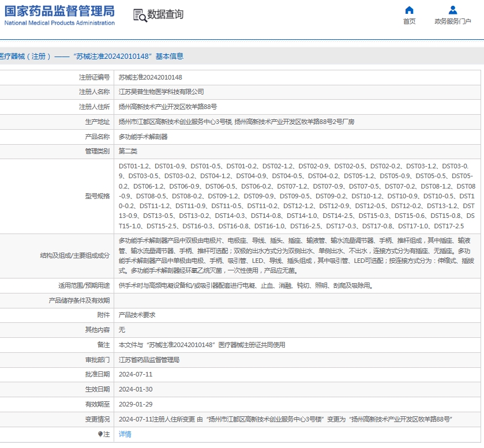Screen dimensions: 484x448
Task: Click the 首页 text link
Action: click(409, 21)
